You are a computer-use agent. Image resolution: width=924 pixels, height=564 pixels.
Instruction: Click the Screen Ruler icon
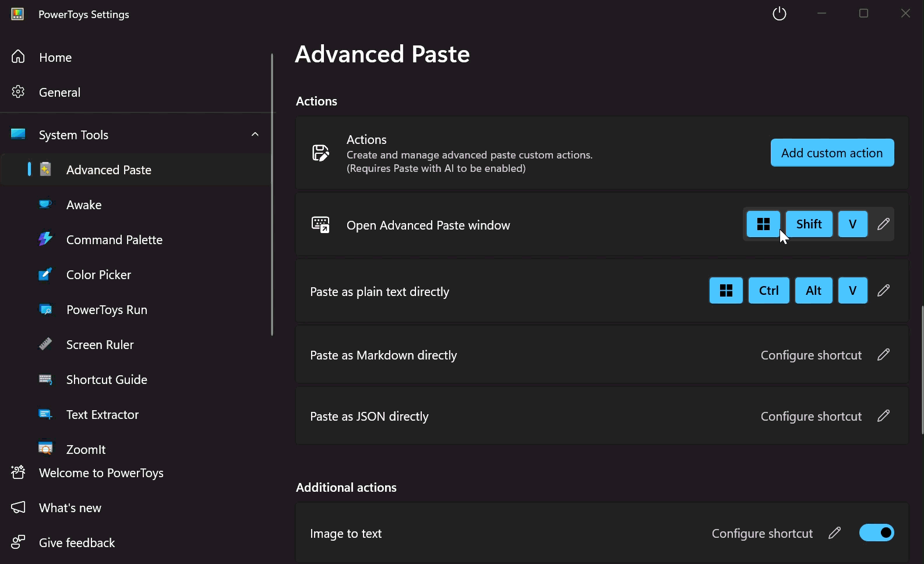point(45,344)
